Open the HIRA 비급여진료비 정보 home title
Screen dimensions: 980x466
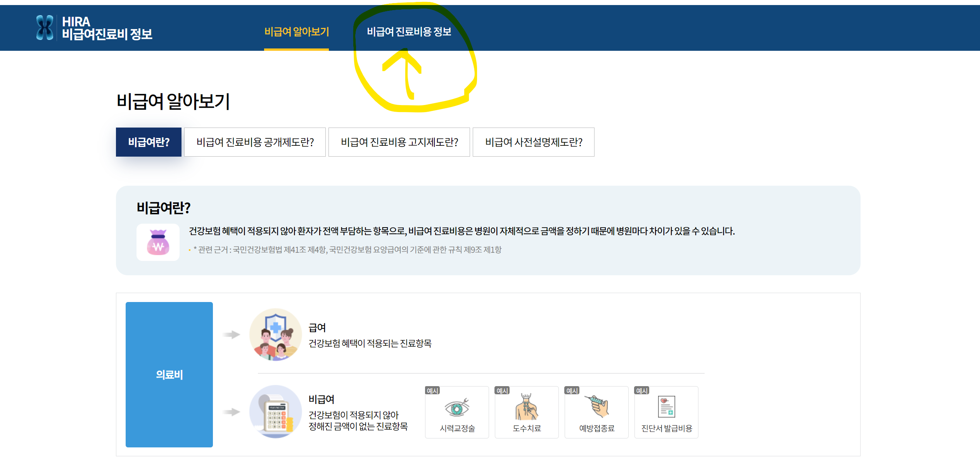(107, 28)
